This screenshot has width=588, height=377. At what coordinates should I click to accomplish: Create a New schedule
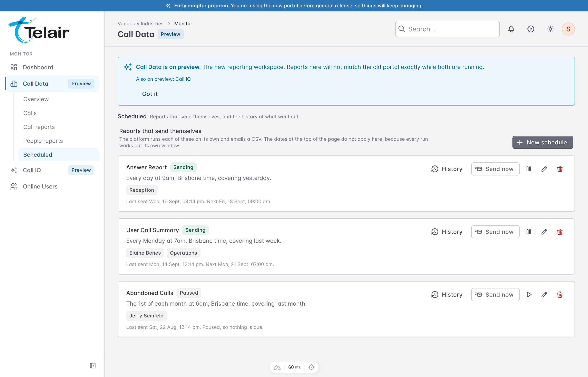click(x=543, y=142)
